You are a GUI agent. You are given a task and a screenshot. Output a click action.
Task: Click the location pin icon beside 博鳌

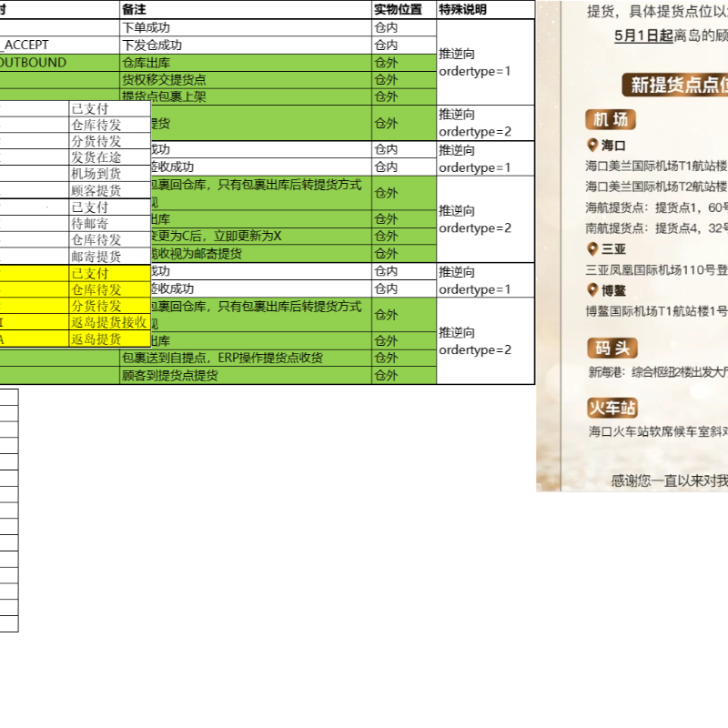point(592,290)
